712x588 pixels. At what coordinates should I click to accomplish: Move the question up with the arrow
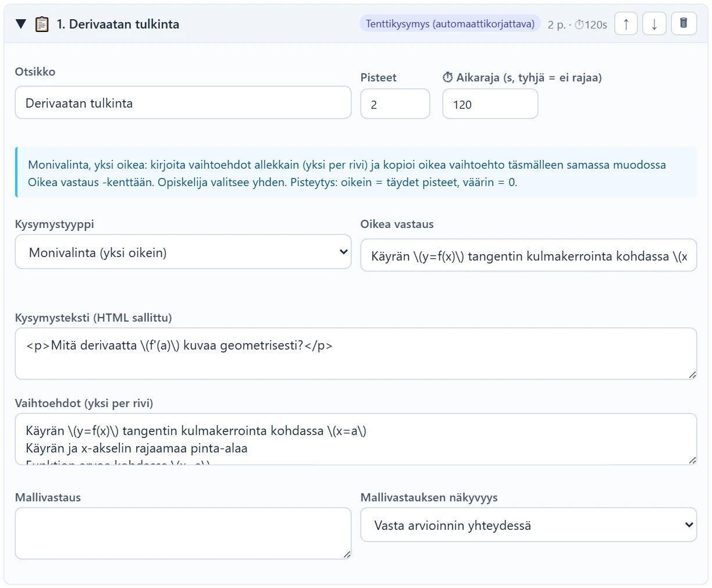626,24
